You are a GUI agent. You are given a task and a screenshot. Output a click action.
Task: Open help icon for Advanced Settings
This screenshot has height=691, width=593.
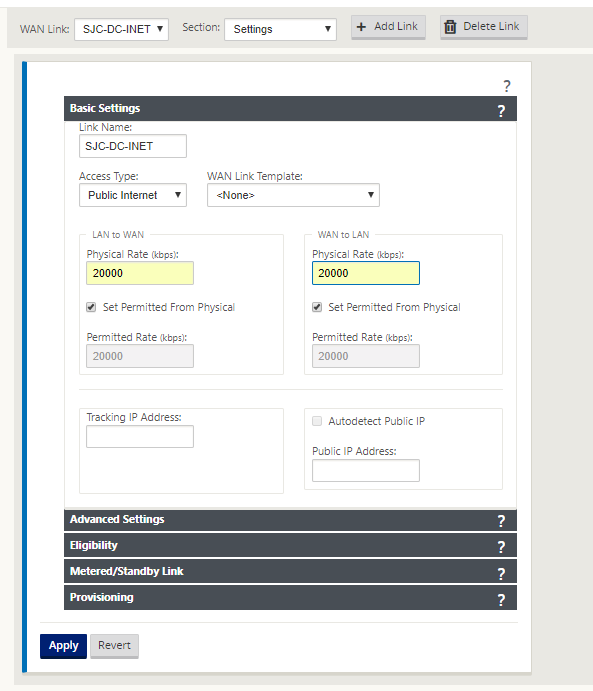tap(501, 521)
